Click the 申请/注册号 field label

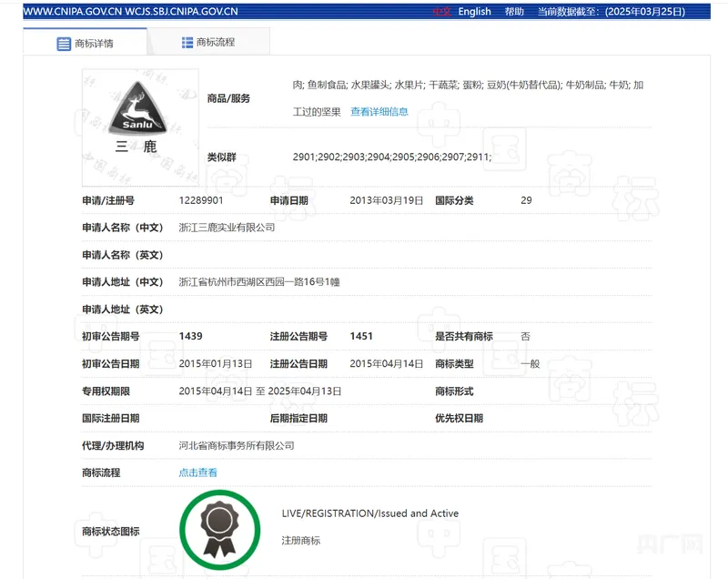point(108,200)
